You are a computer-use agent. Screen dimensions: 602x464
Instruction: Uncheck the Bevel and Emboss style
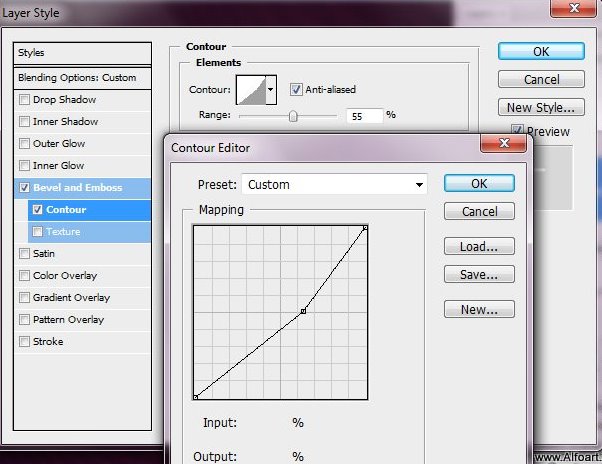[24, 188]
